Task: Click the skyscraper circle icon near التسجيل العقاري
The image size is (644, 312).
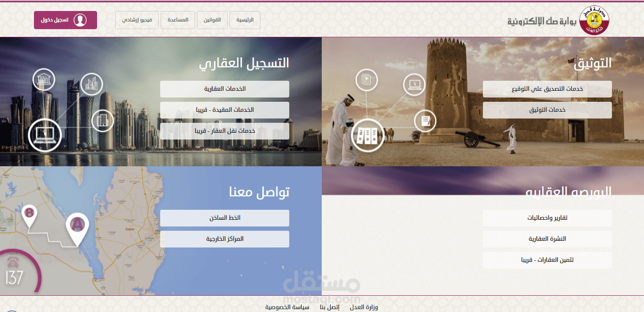Action: click(91, 84)
